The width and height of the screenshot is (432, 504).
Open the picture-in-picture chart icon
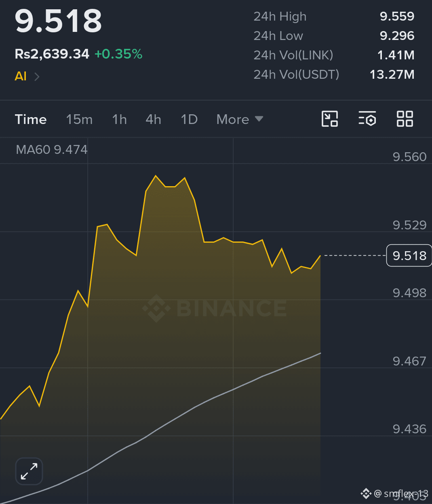[329, 119]
